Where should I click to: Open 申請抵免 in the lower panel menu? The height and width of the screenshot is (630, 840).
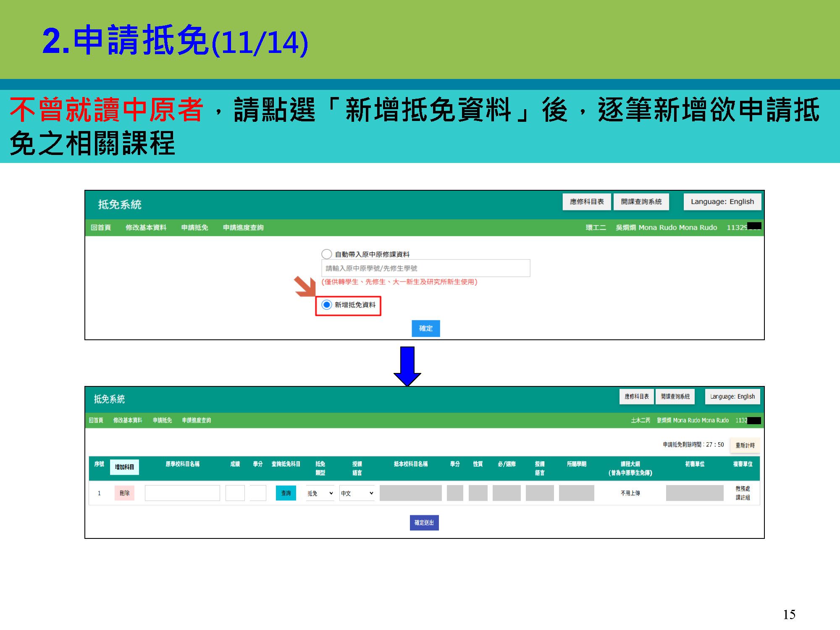point(162,420)
